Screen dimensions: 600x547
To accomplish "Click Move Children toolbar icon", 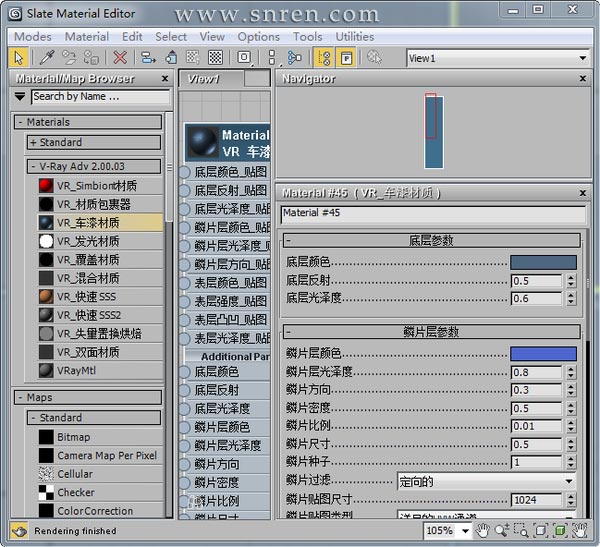I will (148, 58).
